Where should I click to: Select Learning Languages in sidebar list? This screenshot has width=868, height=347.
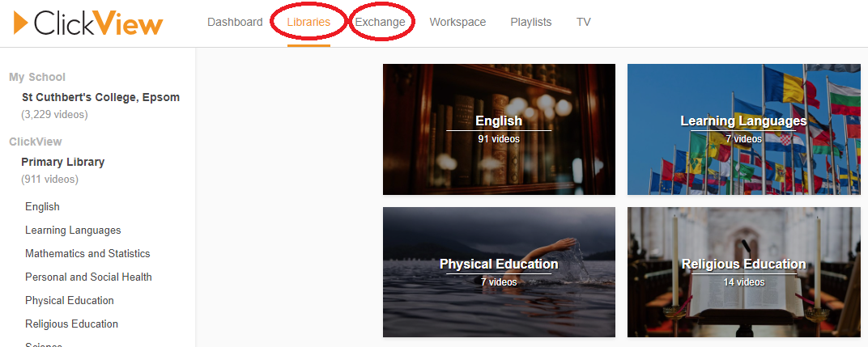pyautogui.click(x=73, y=231)
